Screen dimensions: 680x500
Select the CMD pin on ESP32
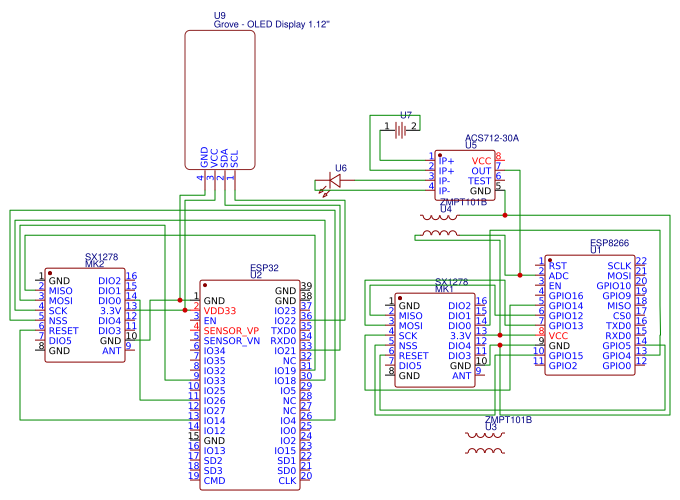(x=214, y=480)
